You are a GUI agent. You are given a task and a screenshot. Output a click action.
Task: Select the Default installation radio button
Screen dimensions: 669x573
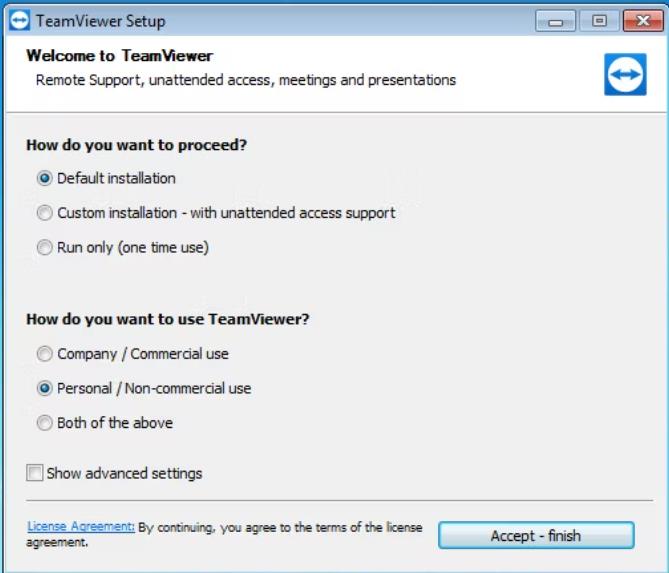[x=44, y=178]
